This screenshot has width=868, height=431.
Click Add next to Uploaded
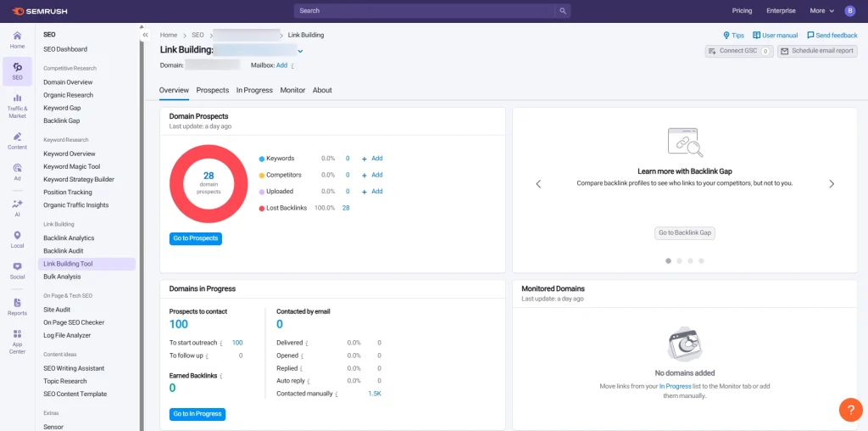pyautogui.click(x=372, y=191)
